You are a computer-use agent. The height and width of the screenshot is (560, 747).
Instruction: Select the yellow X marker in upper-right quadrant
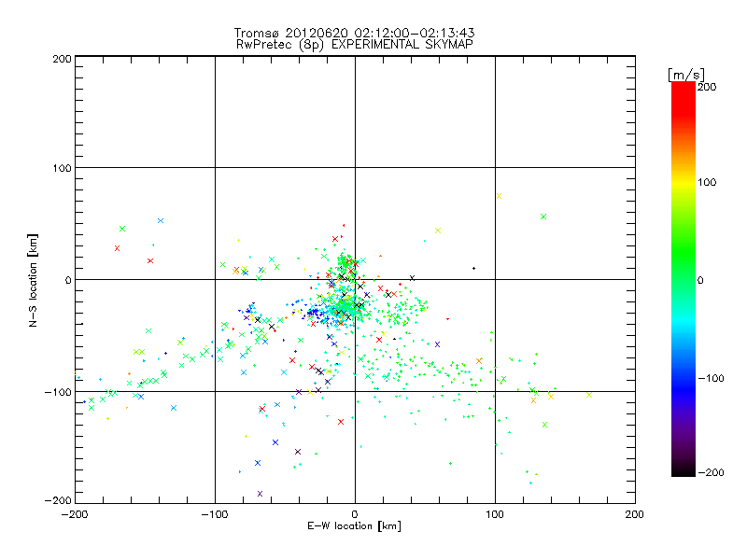[499, 196]
